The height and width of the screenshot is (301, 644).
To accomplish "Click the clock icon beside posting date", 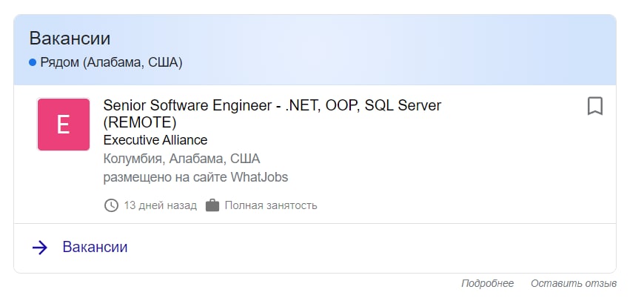I will coord(111,205).
